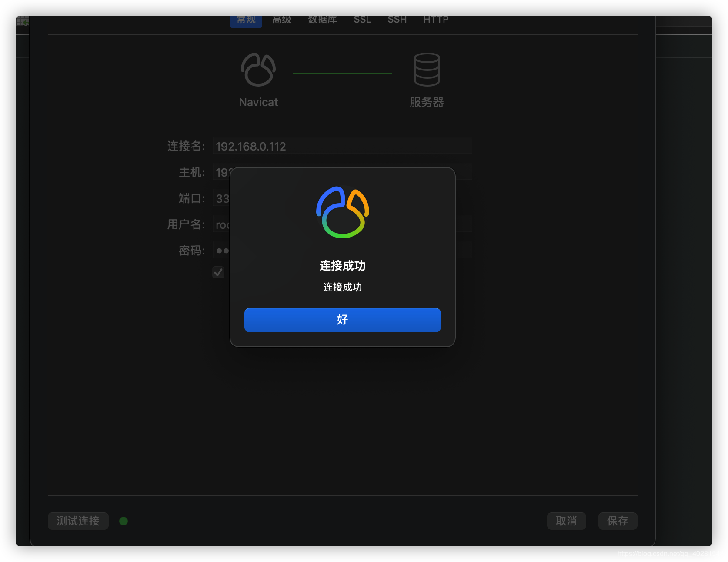Save the connection with 保存
The width and height of the screenshot is (728, 562).
(618, 521)
